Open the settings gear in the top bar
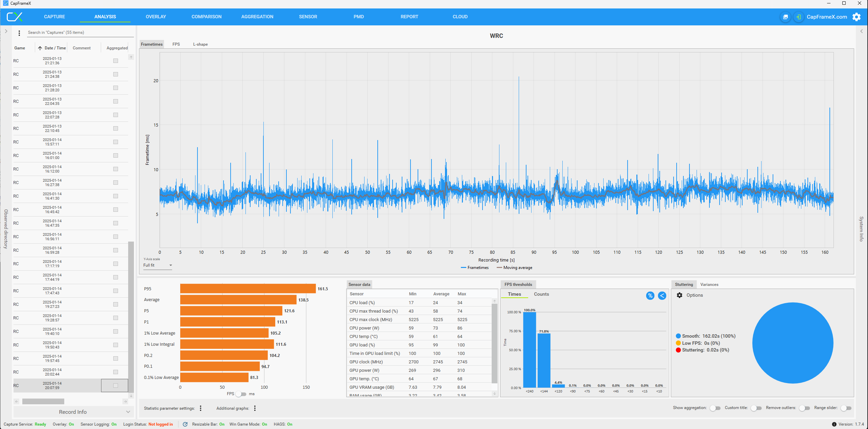Image resolution: width=868 pixels, height=429 pixels. coord(857,17)
